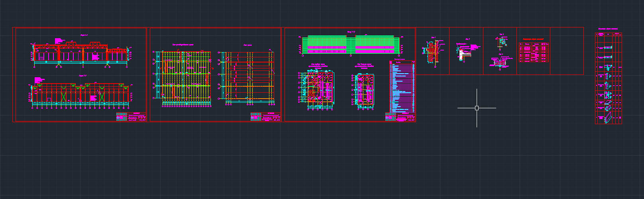Viewport: 644px width, 199px height.
Task: Select the yellow-gridded framing plan on second sheet
Action: click(183, 78)
